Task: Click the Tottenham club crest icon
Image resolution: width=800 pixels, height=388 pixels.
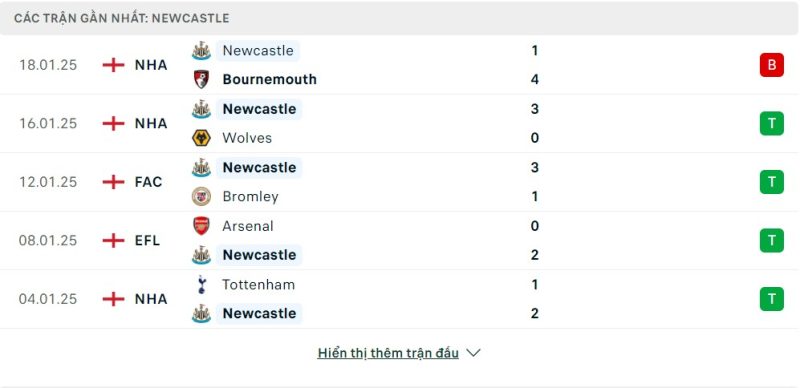Action: [201, 284]
